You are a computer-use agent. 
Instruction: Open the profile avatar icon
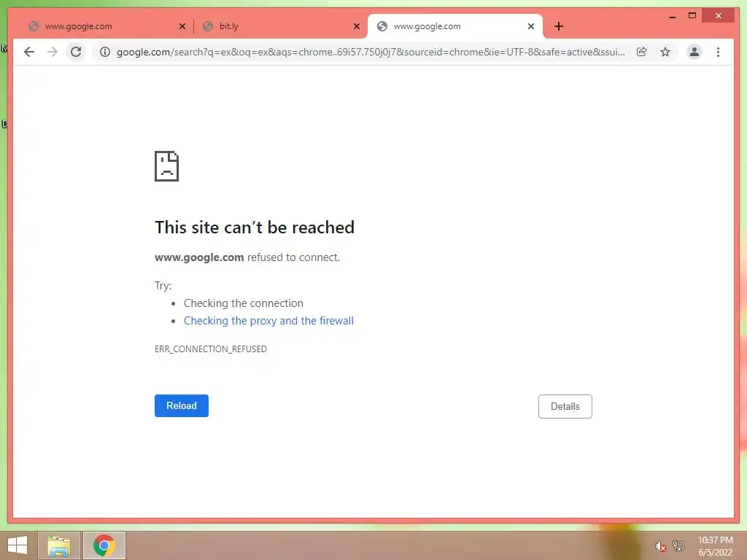694,52
